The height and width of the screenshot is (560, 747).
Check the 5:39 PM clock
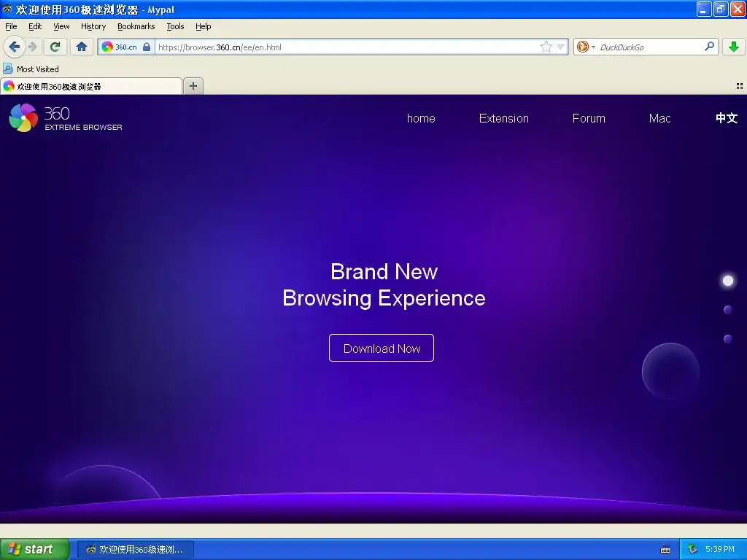(x=720, y=550)
